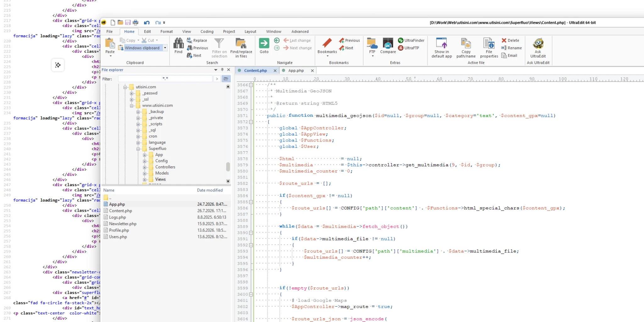Click the Find/replace in files icon
Screen dimensions: 644x322
241,43
